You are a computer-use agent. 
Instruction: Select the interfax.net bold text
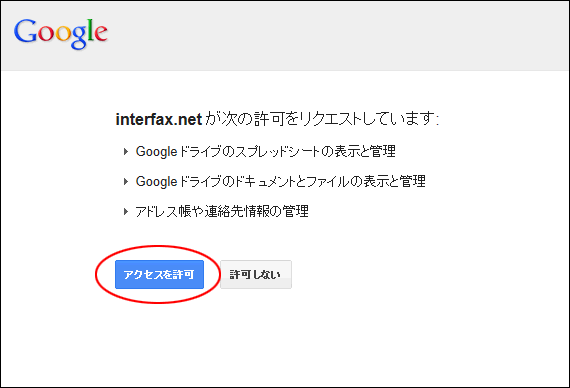(158, 119)
